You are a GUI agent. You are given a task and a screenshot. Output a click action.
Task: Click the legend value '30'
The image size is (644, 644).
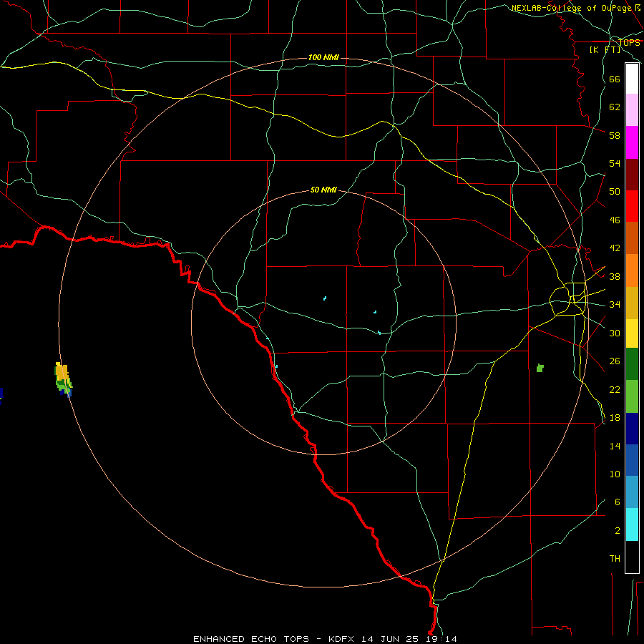pos(615,333)
